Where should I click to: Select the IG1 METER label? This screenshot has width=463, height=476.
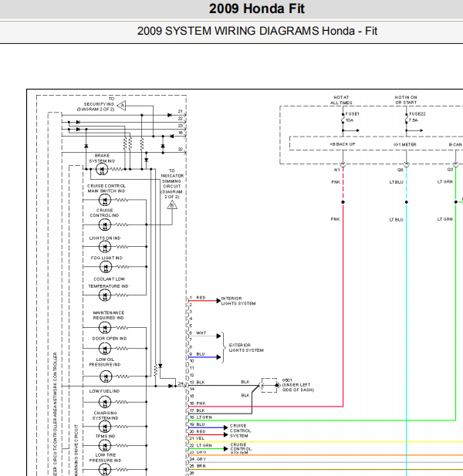tap(405, 144)
